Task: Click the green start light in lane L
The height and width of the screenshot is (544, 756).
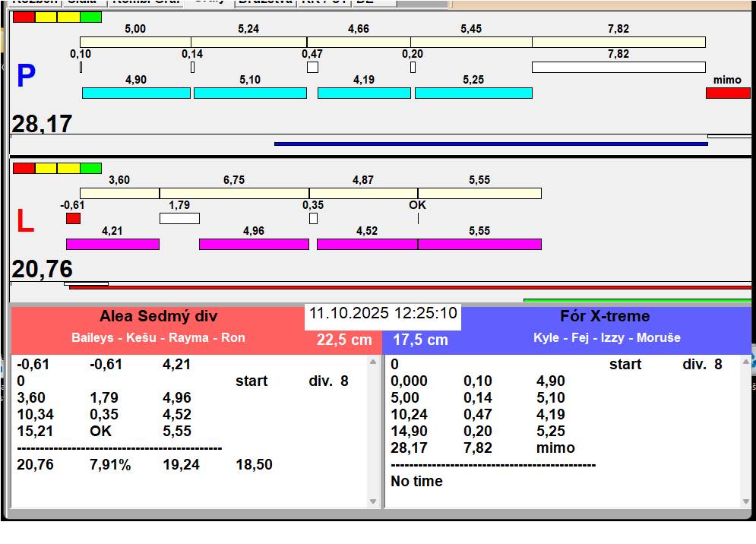Action: [x=90, y=168]
